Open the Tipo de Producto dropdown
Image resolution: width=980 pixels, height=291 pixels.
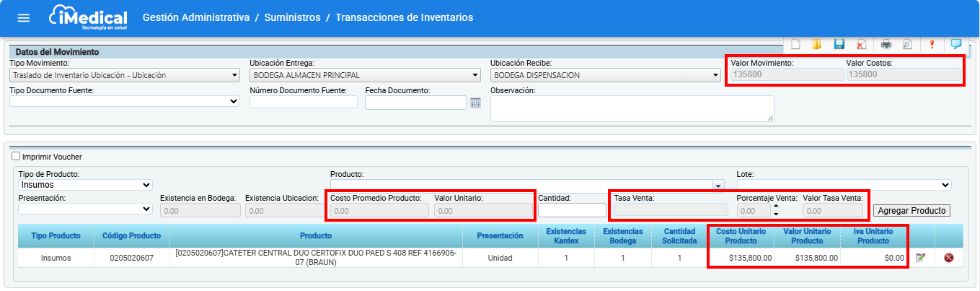85,186
